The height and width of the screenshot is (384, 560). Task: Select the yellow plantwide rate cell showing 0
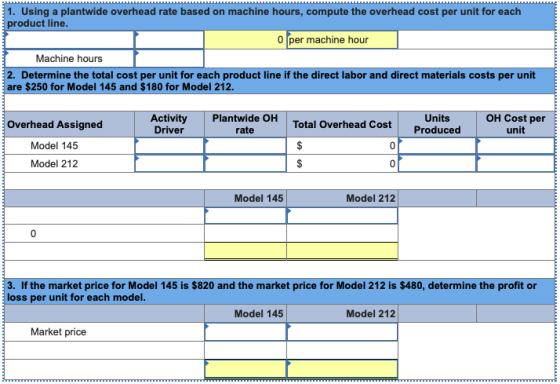click(x=245, y=40)
